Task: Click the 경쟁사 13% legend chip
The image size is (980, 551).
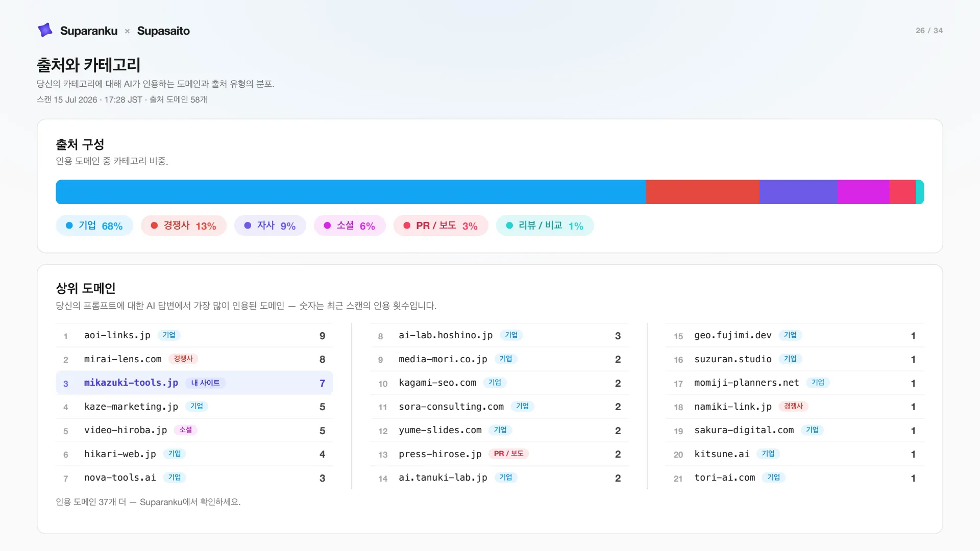Action: 184,226
